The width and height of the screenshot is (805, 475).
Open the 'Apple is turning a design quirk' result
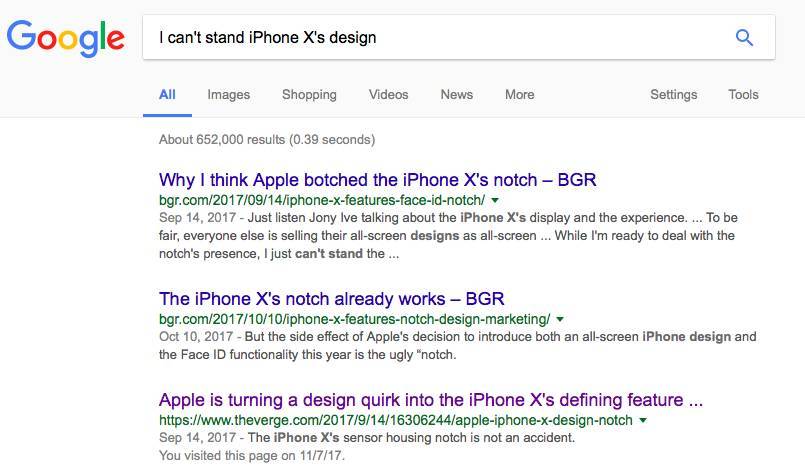pos(431,399)
